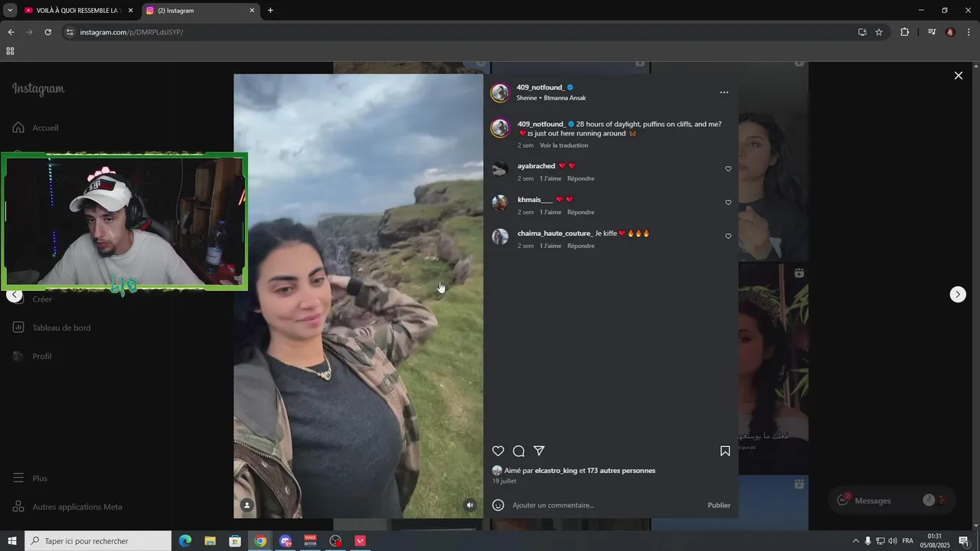Screen dimensions: 980x551
Task: Open elcastro_king profile link
Action: click(556, 471)
